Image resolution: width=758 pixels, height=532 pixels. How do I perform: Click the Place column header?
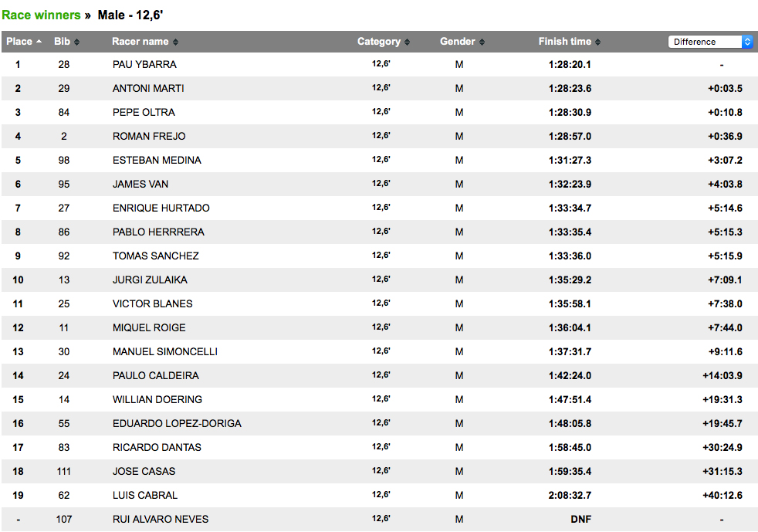coord(19,42)
